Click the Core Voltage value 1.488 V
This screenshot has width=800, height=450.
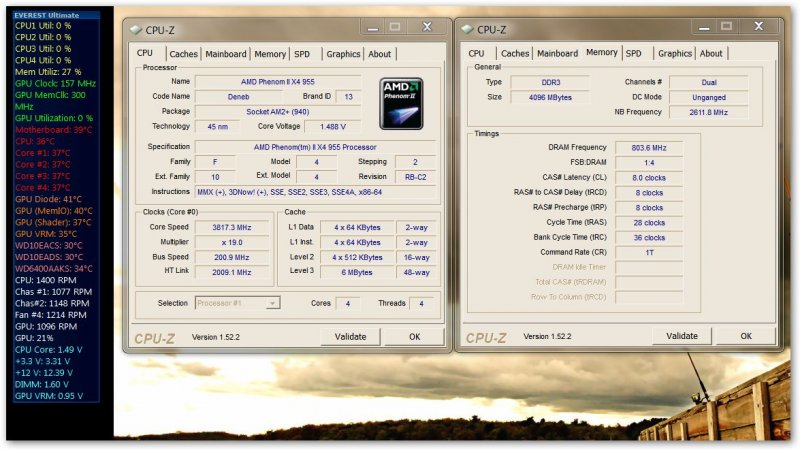coord(333,127)
